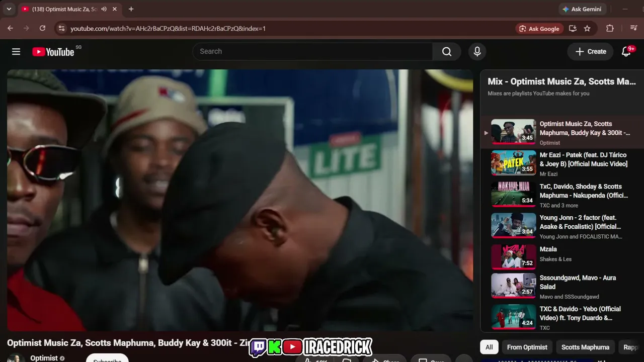Go back with the browser back arrow
This screenshot has height=362, width=644.
(11, 28)
